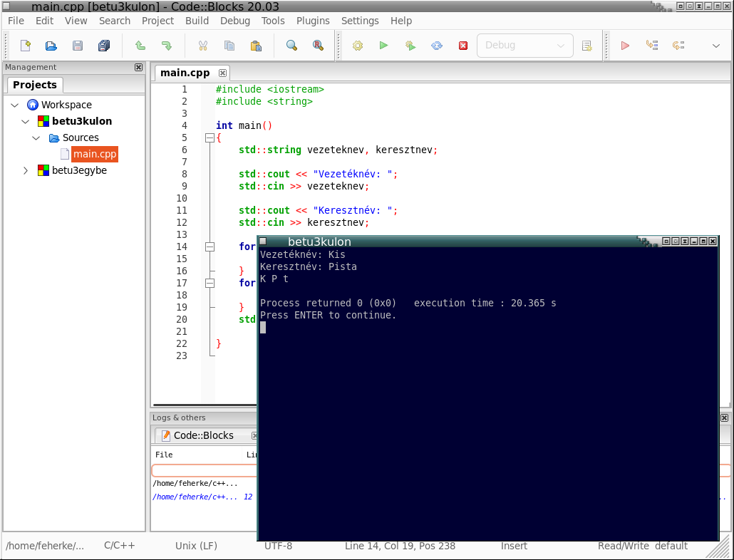The image size is (734, 560).
Task: Collapse the Workspace tree node
Action: pyautogui.click(x=15, y=105)
